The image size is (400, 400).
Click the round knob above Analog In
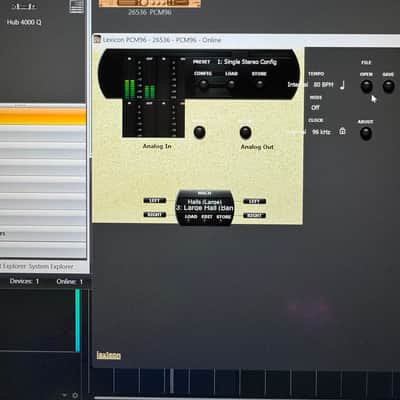click(x=199, y=132)
